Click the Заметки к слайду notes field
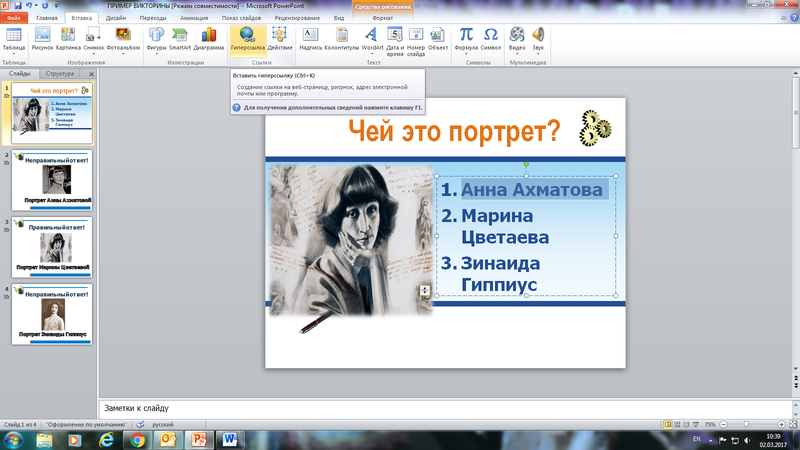 click(445, 408)
